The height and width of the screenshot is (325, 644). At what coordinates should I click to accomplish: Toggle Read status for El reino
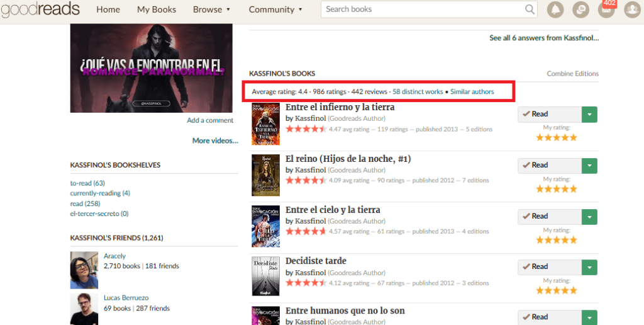pyautogui.click(x=548, y=165)
